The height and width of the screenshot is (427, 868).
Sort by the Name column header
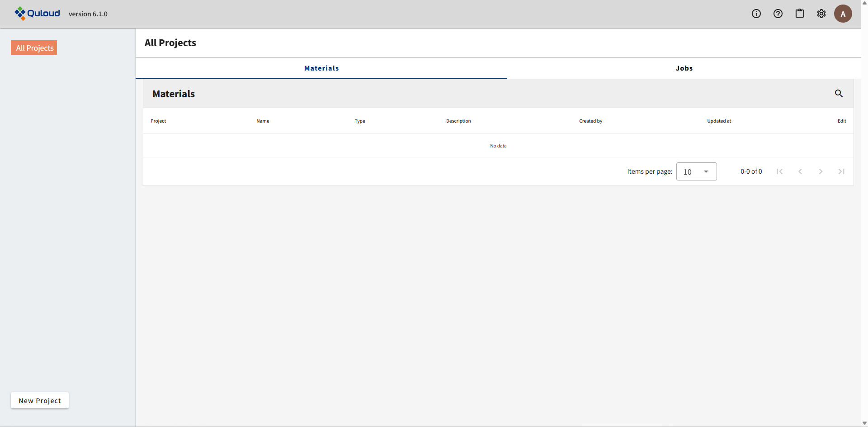point(263,121)
